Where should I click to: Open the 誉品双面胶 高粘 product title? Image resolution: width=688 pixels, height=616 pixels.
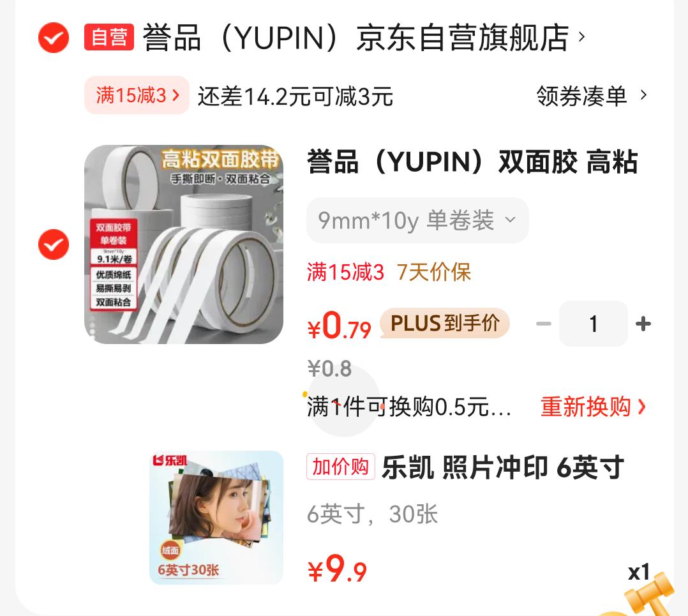click(x=472, y=162)
